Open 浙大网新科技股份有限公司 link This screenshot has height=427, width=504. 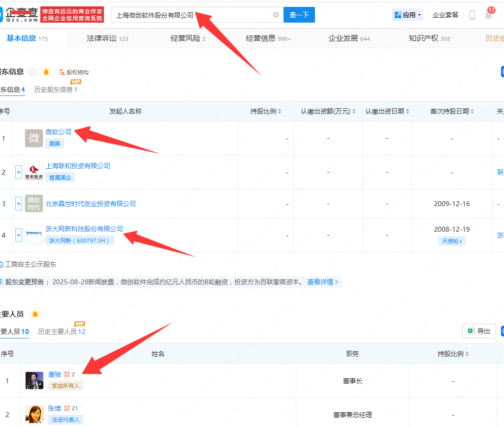[84, 229]
